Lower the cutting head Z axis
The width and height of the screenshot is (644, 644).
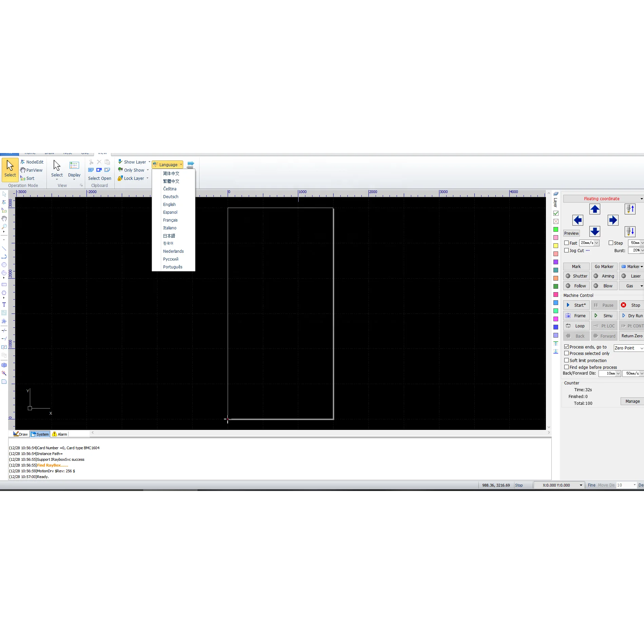click(x=630, y=231)
